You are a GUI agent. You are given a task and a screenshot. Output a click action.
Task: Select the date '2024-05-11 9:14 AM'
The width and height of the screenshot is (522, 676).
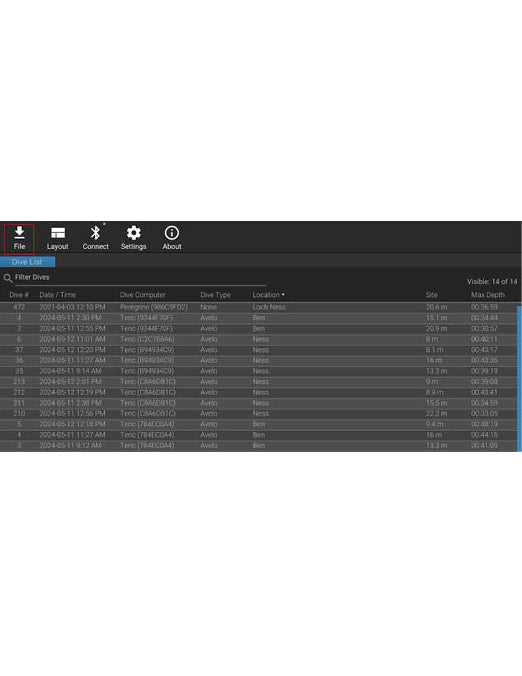tap(71, 371)
